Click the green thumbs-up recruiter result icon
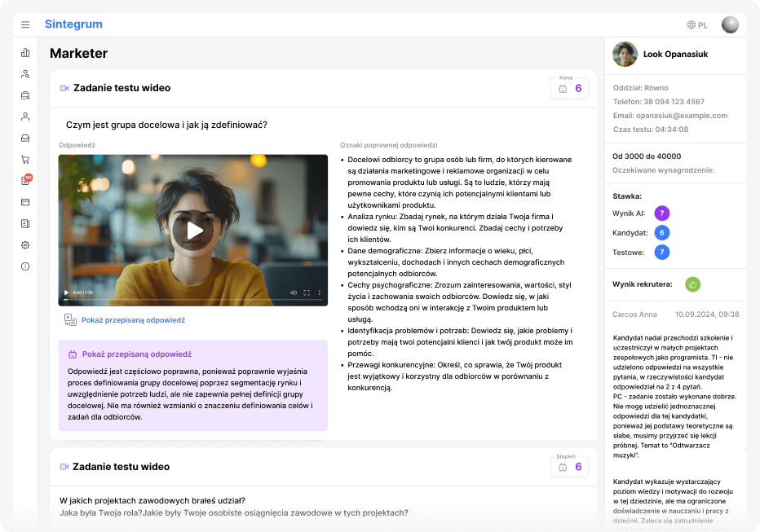 (x=693, y=284)
